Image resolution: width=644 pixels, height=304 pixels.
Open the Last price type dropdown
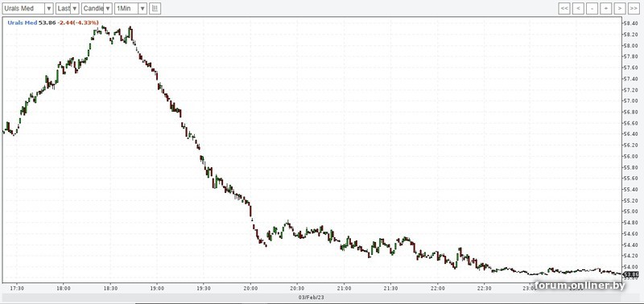click(x=68, y=8)
